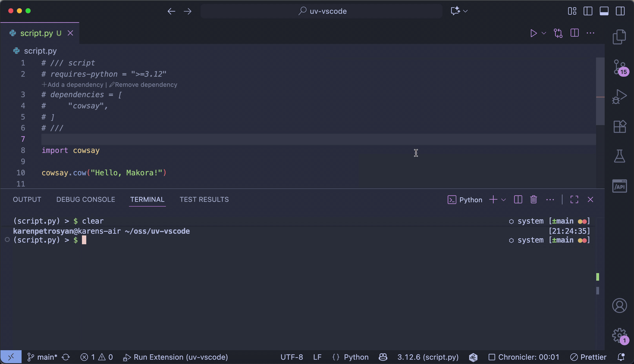Select the Run and Debug sidebar icon
This screenshot has height=364, width=634.
(620, 96)
